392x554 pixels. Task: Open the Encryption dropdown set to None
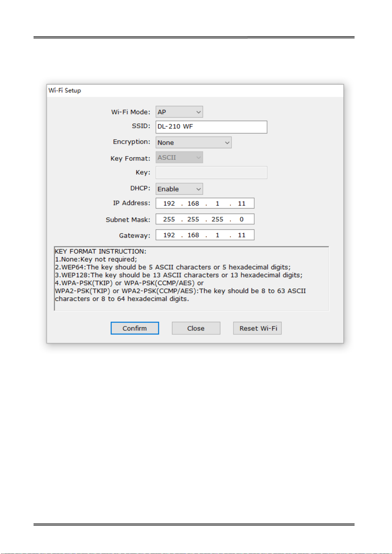tap(194, 142)
